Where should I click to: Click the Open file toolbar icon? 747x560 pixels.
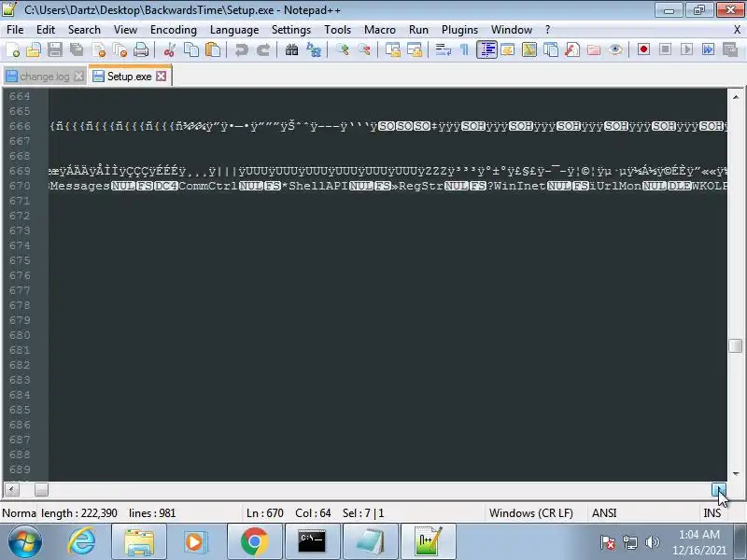pyautogui.click(x=34, y=49)
